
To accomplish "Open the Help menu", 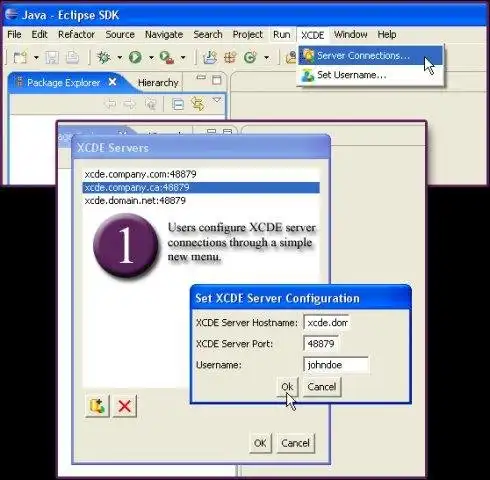I will point(387,35).
